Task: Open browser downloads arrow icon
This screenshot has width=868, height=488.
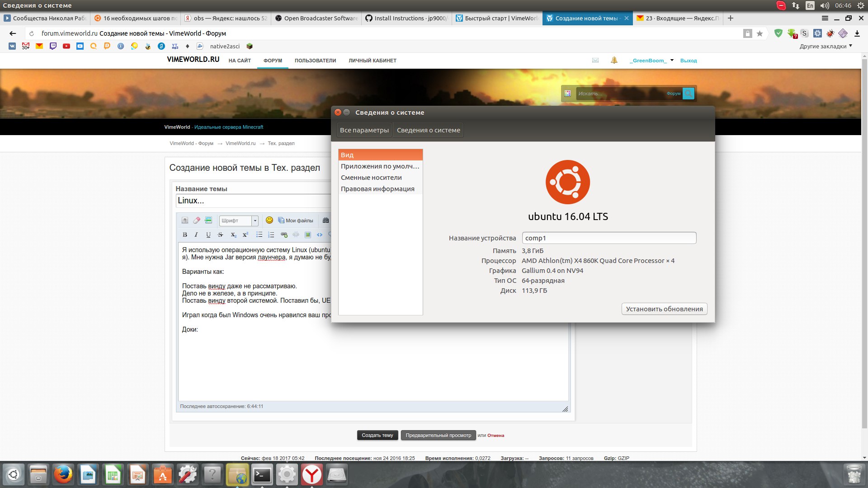Action: 857,33
